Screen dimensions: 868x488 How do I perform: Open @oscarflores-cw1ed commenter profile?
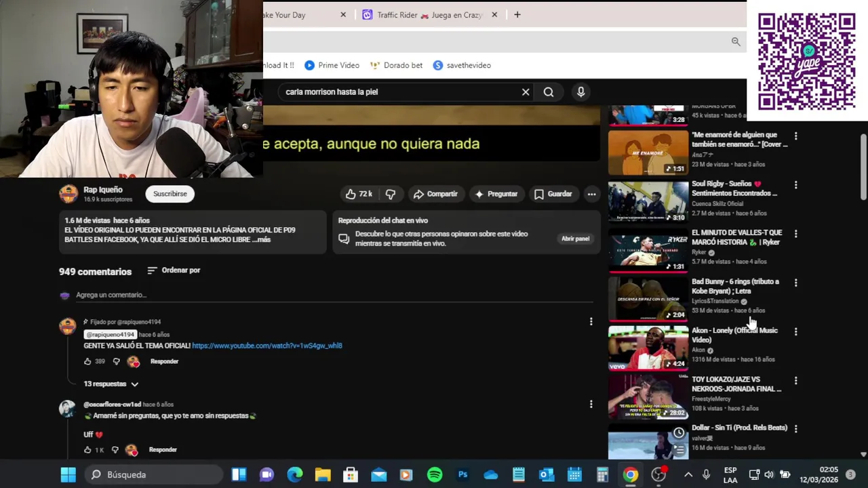coord(112,405)
